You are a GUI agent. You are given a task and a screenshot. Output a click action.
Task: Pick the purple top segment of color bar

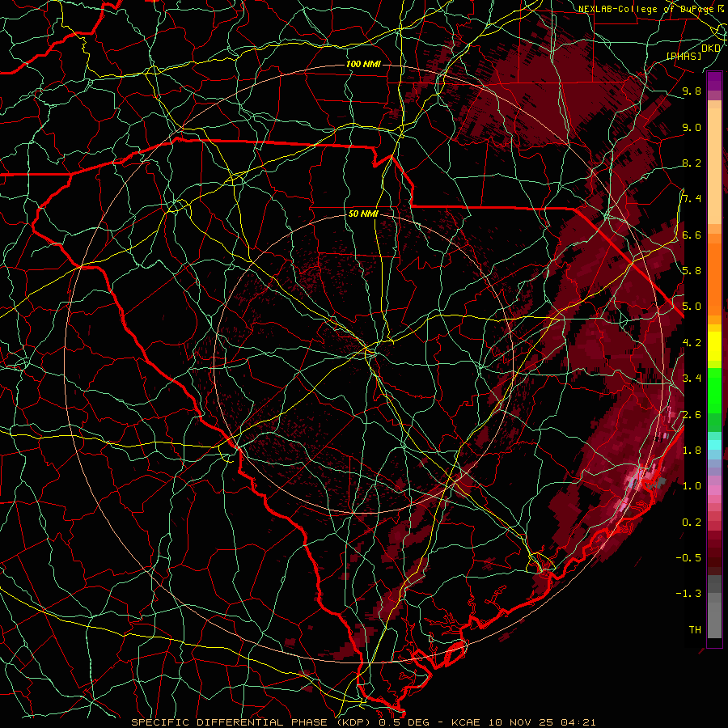(714, 81)
